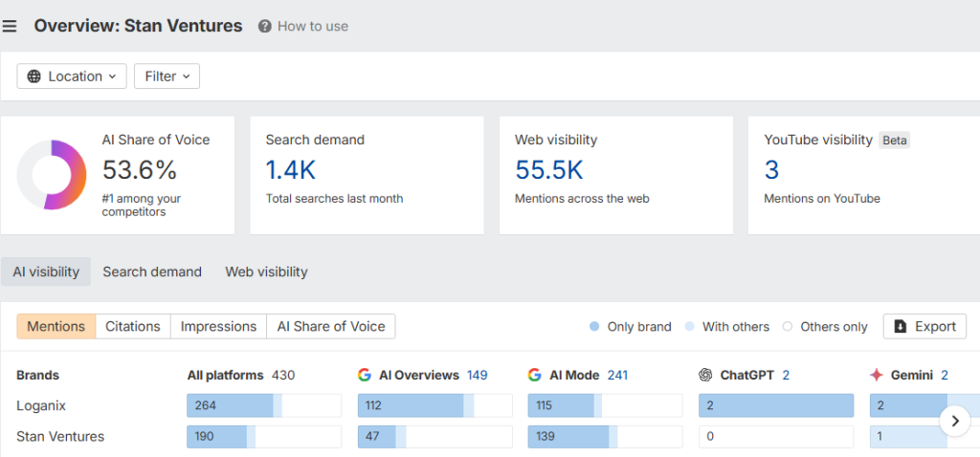The image size is (980, 457).
Task: Click Loganix ChatGPT bar showing 2
Action: click(x=776, y=405)
